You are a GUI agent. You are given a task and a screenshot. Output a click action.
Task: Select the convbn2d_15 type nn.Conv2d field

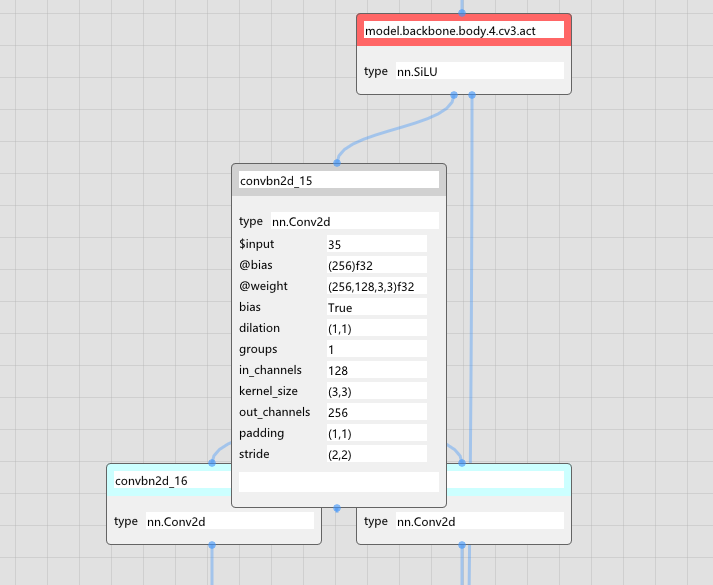pos(355,221)
